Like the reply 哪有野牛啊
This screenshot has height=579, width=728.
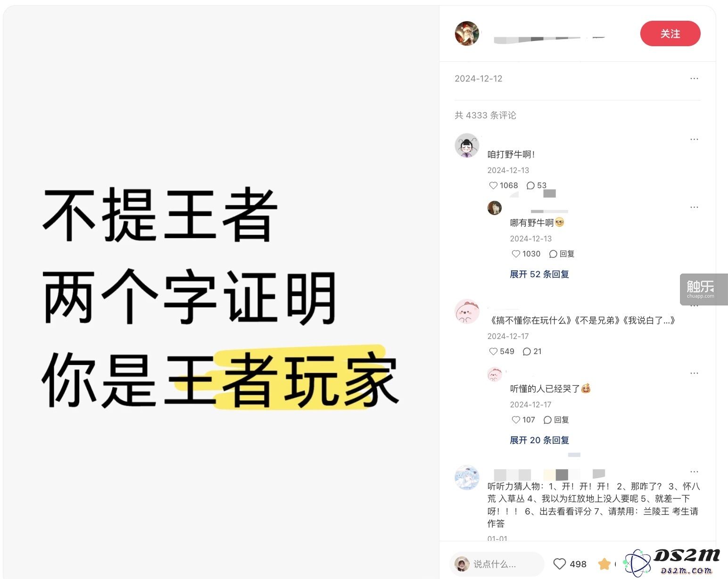point(526,254)
